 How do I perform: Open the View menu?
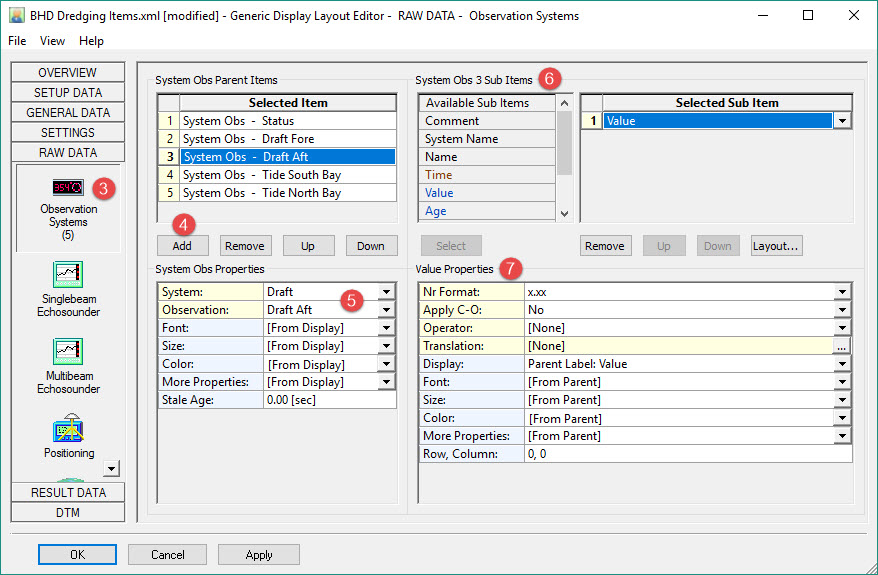52,41
